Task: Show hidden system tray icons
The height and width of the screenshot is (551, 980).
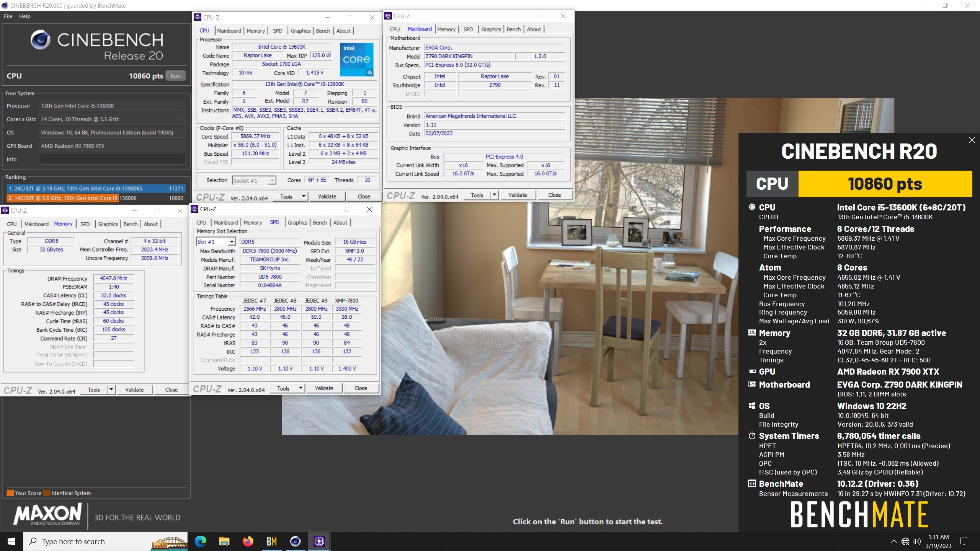Action: click(893, 541)
